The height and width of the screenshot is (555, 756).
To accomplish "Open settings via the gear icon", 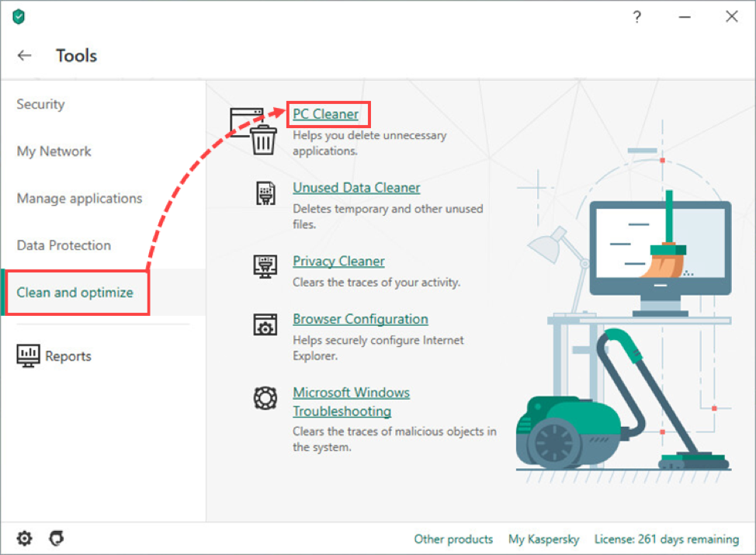I will point(25,538).
